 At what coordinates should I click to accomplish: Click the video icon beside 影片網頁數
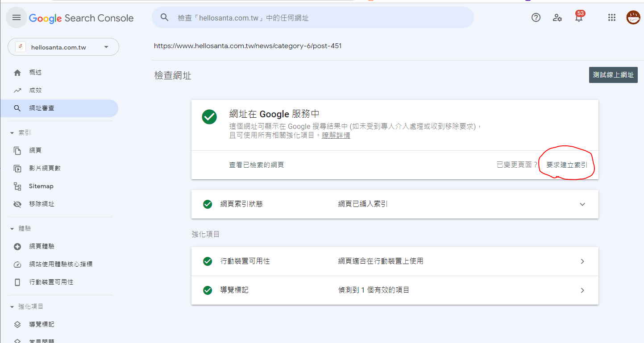pyautogui.click(x=17, y=169)
